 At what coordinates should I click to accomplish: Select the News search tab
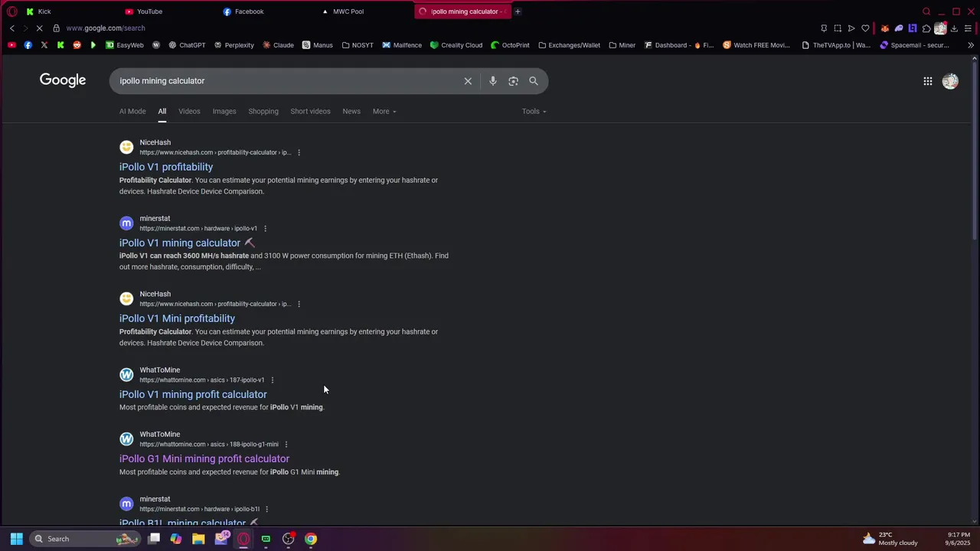pos(351,112)
